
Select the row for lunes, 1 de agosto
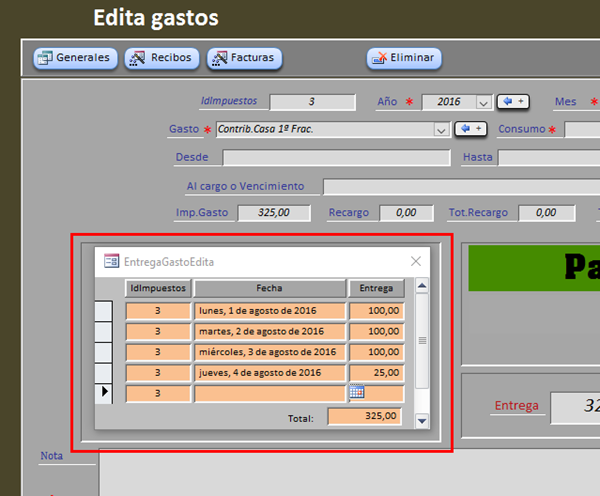[103, 311]
